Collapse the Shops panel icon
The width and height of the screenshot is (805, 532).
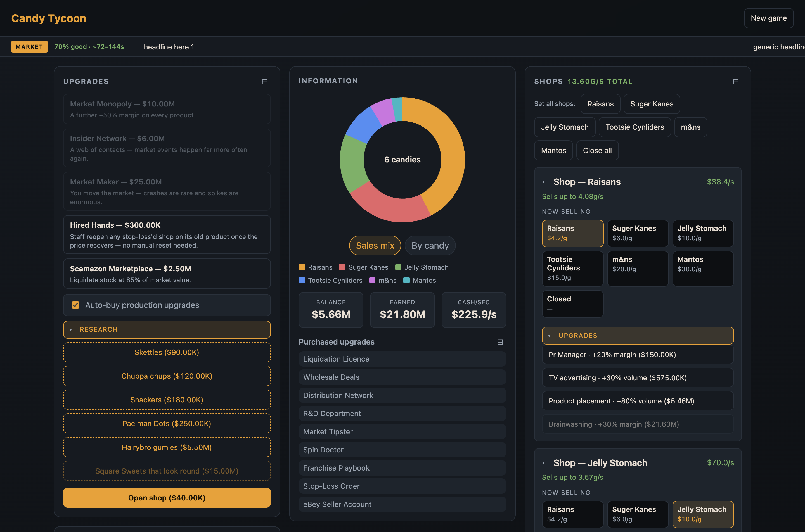(x=735, y=82)
